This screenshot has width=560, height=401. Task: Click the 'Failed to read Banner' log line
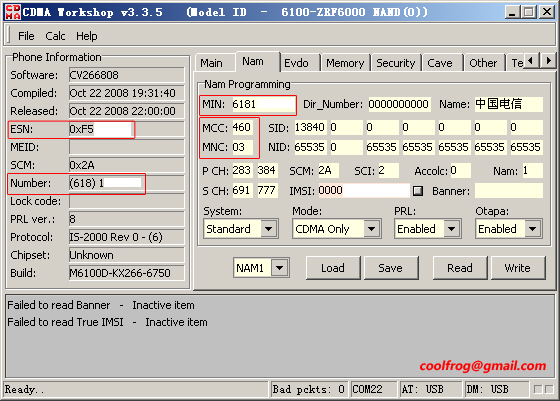pyautogui.click(x=101, y=305)
